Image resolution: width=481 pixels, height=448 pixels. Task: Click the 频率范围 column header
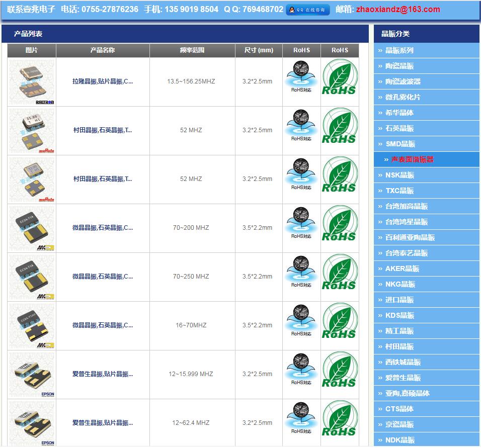click(192, 50)
